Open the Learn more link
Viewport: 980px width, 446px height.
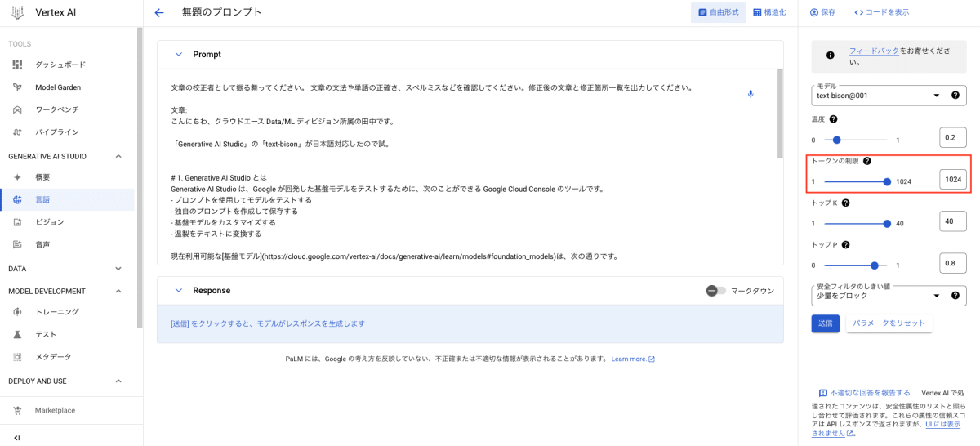pyautogui.click(x=633, y=359)
